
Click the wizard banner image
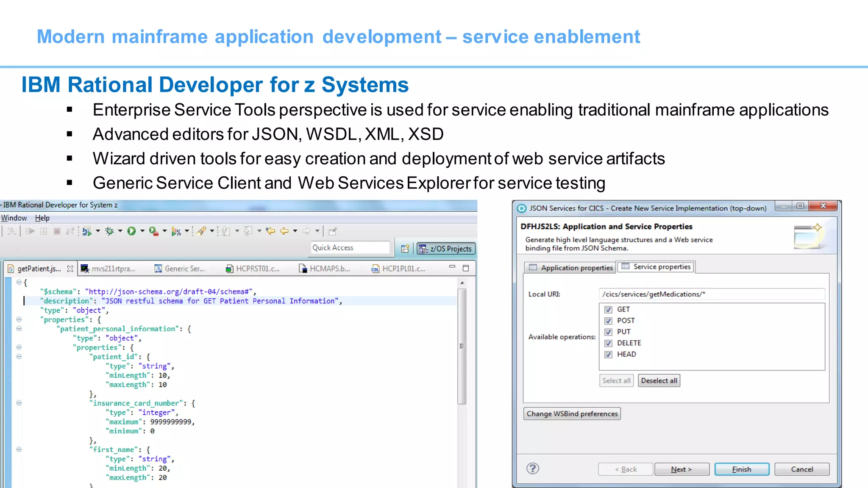click(x=808, y=236)
